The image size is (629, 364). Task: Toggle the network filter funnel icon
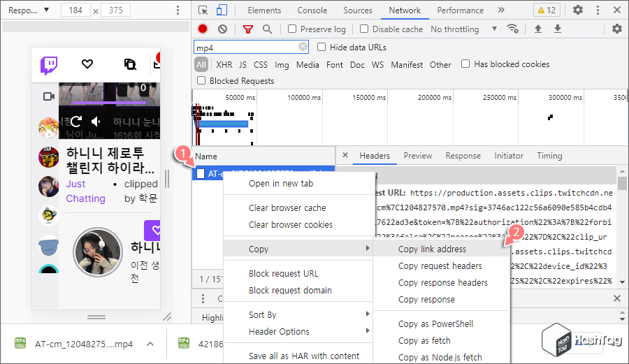tap(248, 29)
